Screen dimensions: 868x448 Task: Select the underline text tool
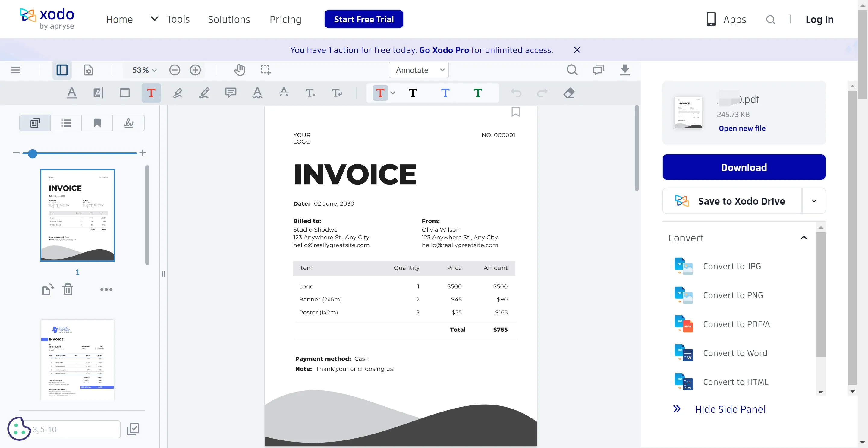coord(71,93)
